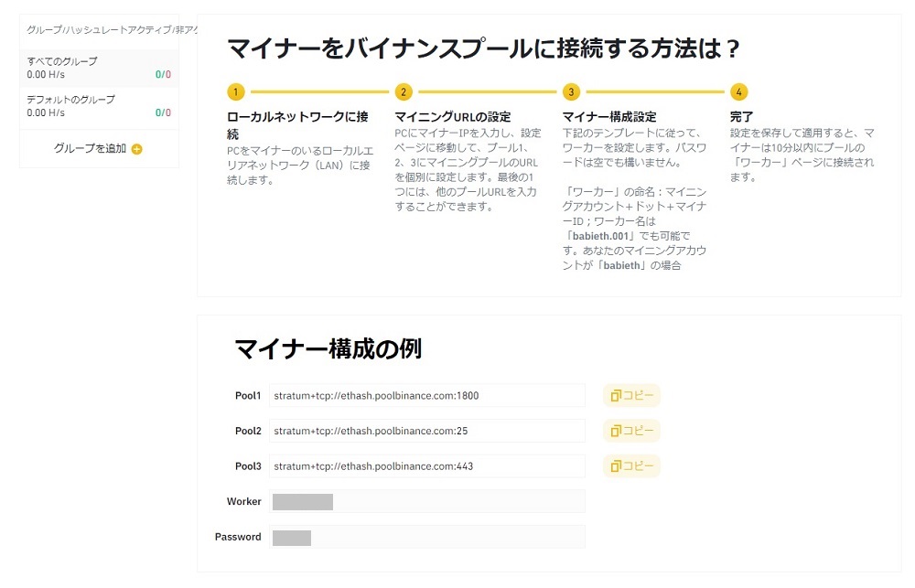Click the Pool1 label
915x588 pixels.
tap(248, 395)
